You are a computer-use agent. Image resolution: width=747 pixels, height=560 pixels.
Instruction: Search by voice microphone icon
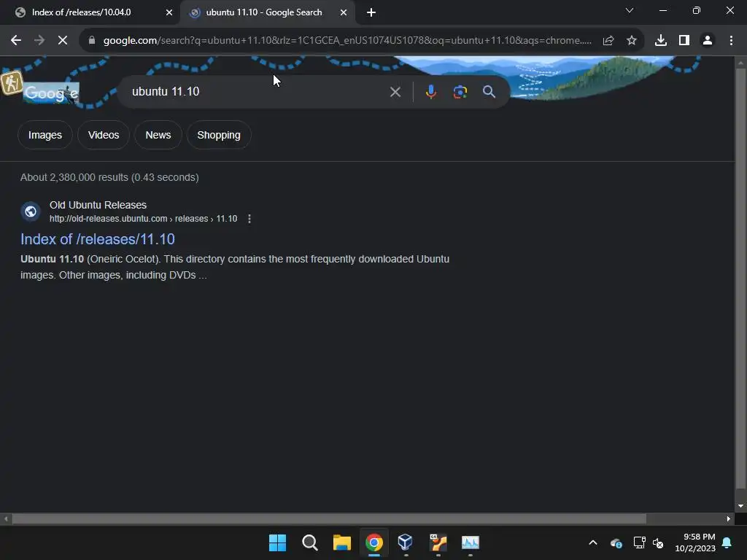pyautogui.click(x=430, y=92)
